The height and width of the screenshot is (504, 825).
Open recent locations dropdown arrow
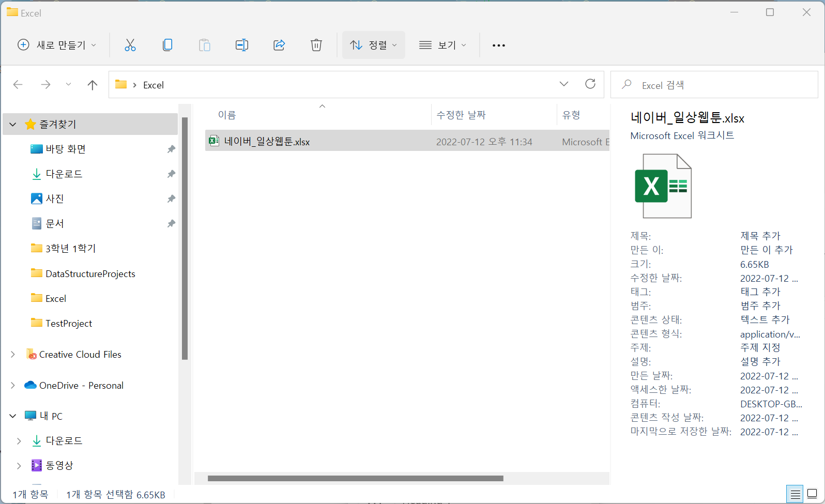pyautogui.click(x=68, y=85)
